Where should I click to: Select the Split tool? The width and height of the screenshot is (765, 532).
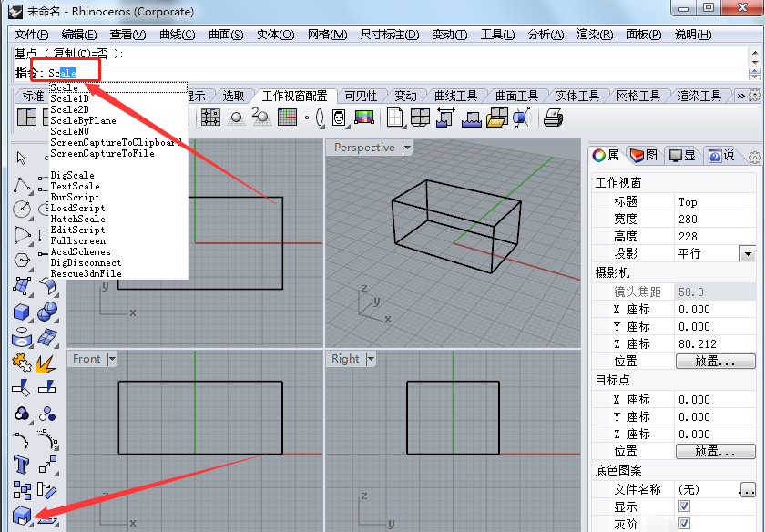[x=47, y=387]
